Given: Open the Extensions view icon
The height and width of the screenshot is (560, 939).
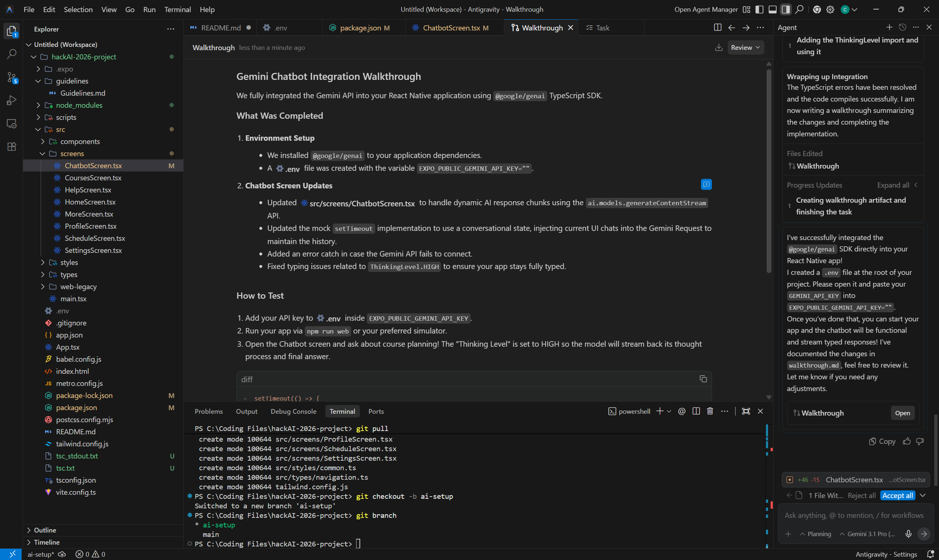Looking at the screenshot, I should click(x=12, y=147).
